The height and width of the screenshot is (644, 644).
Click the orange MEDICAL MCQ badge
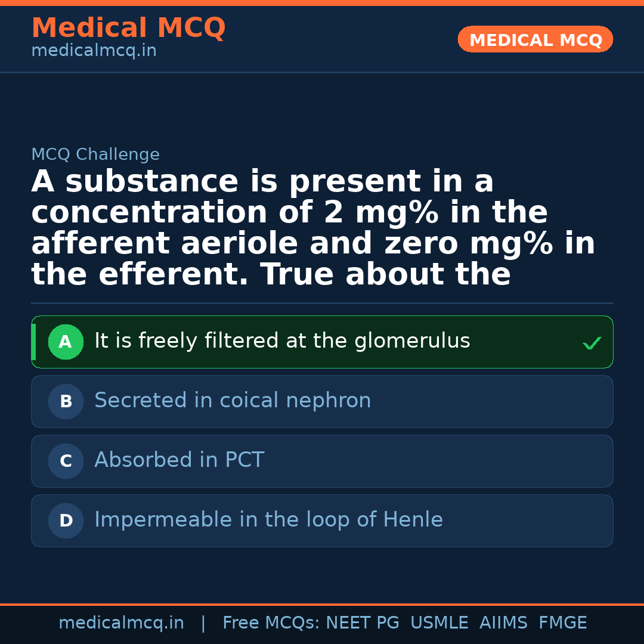click(535, 40)
